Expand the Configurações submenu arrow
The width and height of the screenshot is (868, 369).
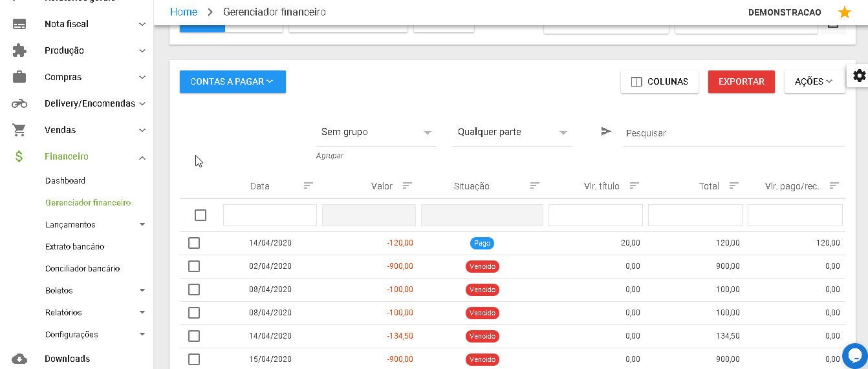142,335
